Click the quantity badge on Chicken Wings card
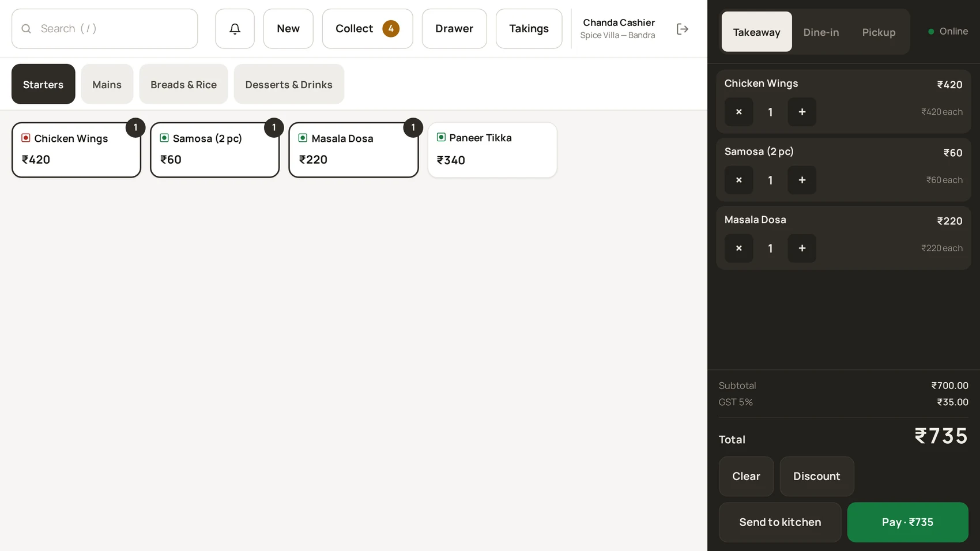980x551 pixels. (x=135, y=127)
